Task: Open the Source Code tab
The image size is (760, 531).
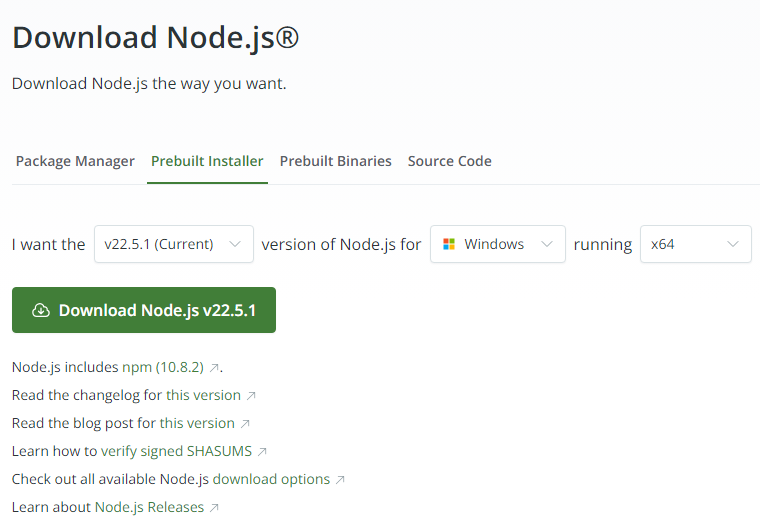Action: [x=450, y=161]
